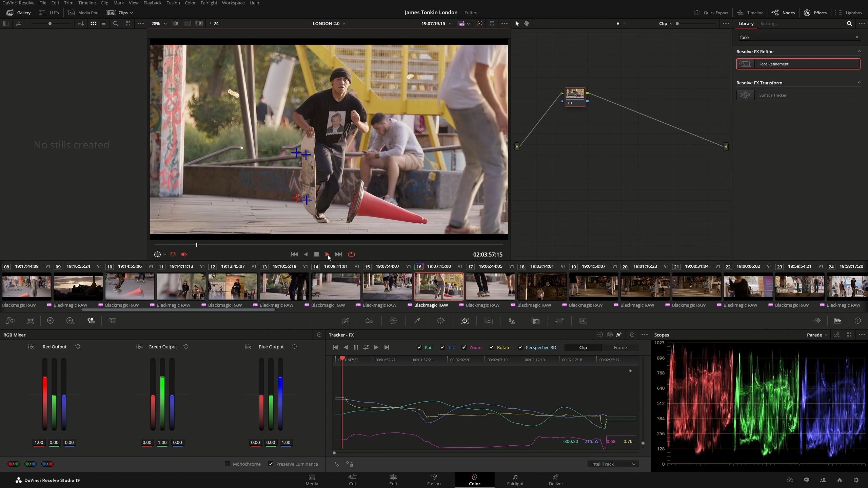Select the RGB Mixer panel icon
Image resolution: width=868 pixels, height=488 pixels.
click(91, 321)
